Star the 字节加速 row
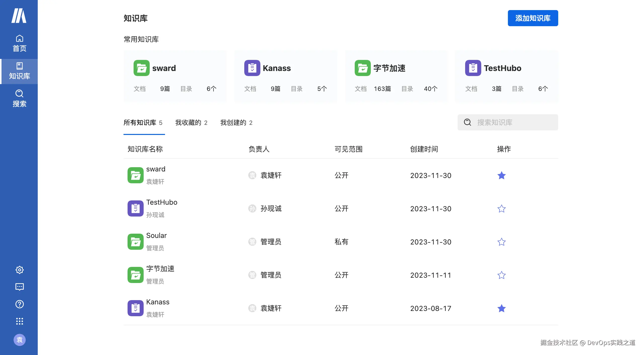Viewport: 644px width, 355px height. [x=501, y=275]
